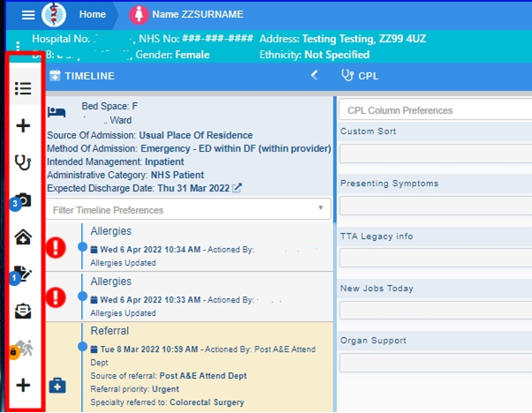
Task: Click alert icon for 10:34 AM Allergies
Action: 56,247
